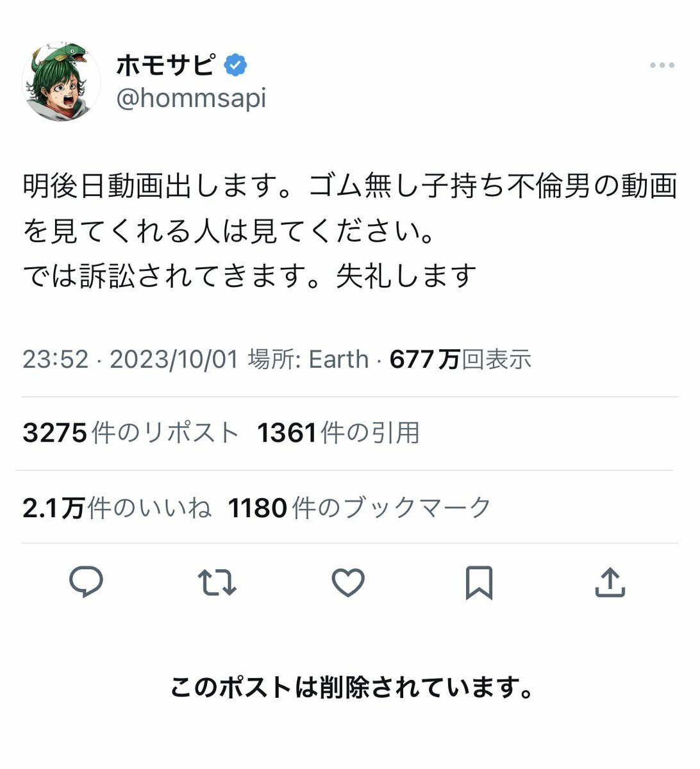Open the ホモサピ profile avatar
This screenshot has width=700, height=769.
[x=62, y=81]
